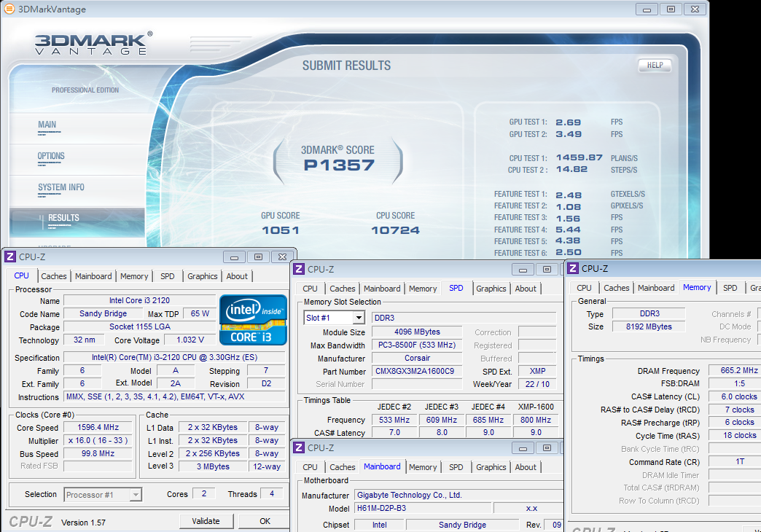Viewport: 761px width, 532px height.
Task: Minimize the CPU-Z window showing Motherboard info
Action: [523, 448]
